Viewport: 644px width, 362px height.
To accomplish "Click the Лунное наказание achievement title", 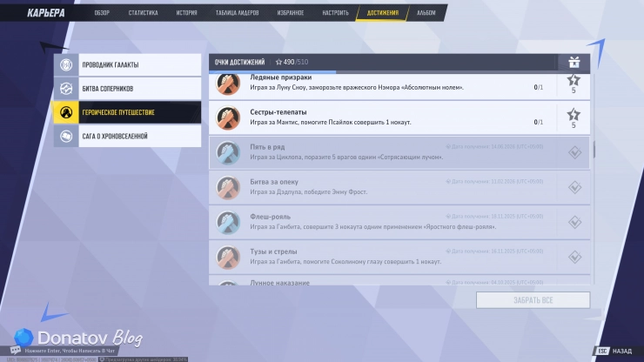I will point(279,282).
